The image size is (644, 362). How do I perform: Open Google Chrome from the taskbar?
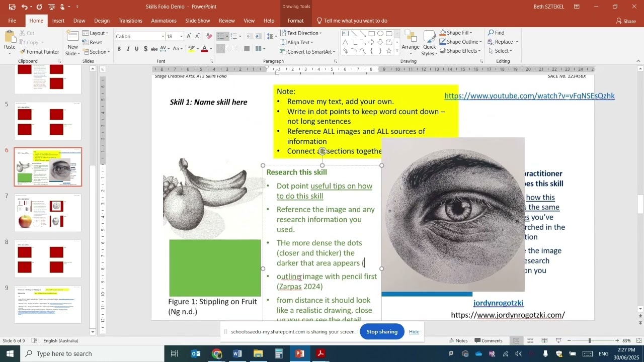pyautogui.click(x=217, y=353)
